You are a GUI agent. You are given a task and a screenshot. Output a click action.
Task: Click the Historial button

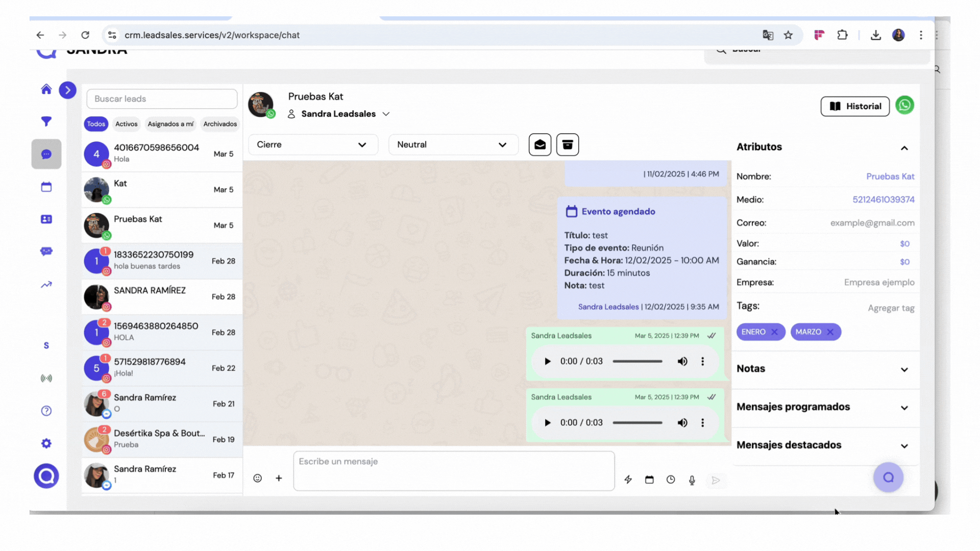pyautogui.click(x=855, y=106)
